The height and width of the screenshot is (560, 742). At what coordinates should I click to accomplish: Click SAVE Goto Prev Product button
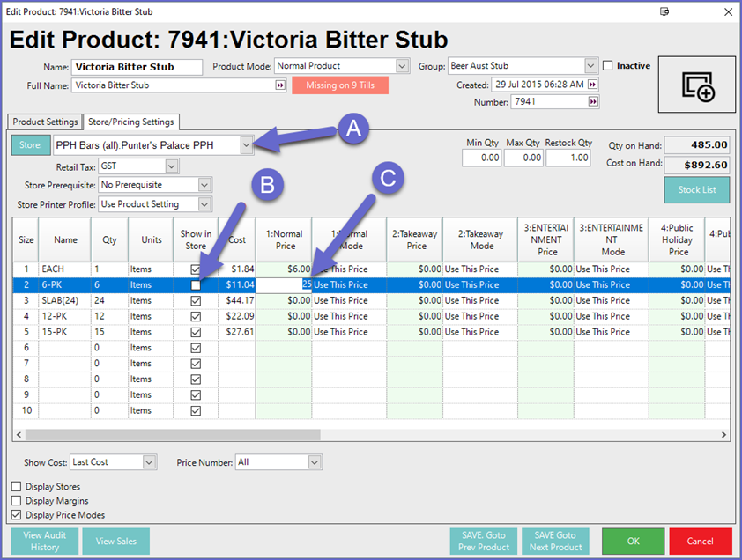pos(484,542)
